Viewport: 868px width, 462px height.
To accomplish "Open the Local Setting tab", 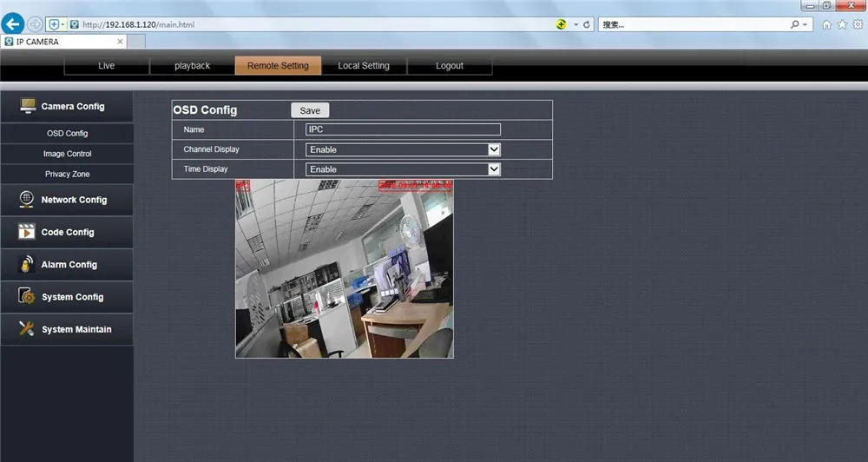I will pos(364,65).
